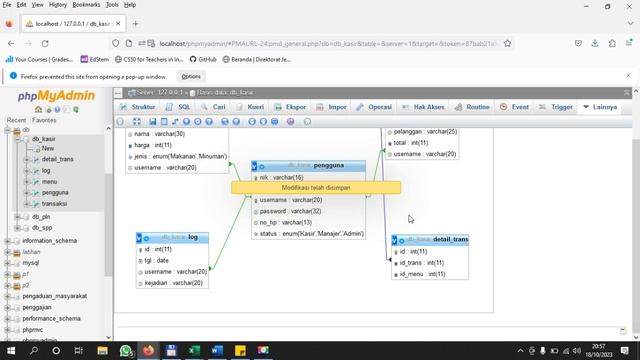Click the small/big toggle icon on pengguna table
Image resolution: width=640 pixels, height=360 pixels.
[x=262, y=167]
